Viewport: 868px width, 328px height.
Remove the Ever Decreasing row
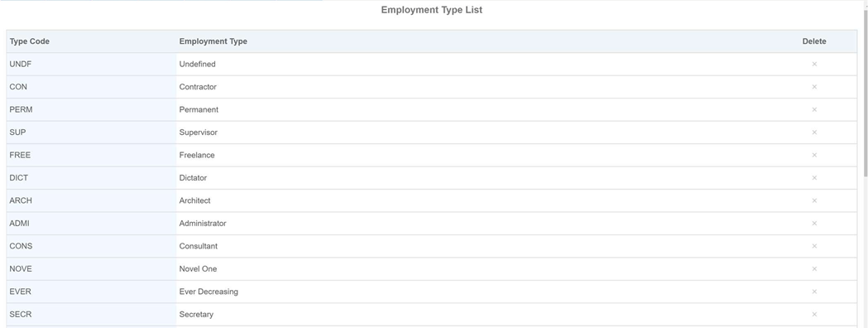813,292
